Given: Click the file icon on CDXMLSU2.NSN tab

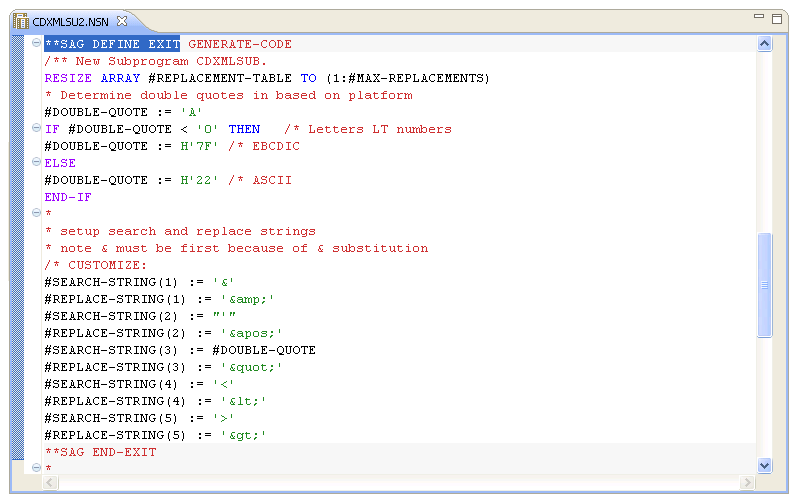Looking at the screenshot, I should [21, 20].
